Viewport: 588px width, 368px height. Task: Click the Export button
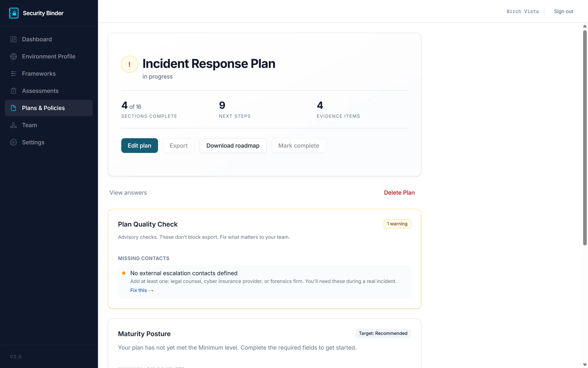click(179, 146)
